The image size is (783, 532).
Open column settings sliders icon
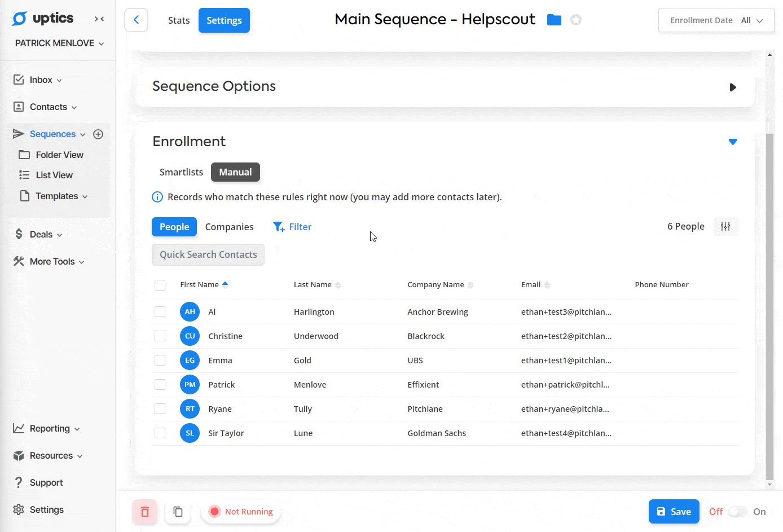[x=725, y=226]
